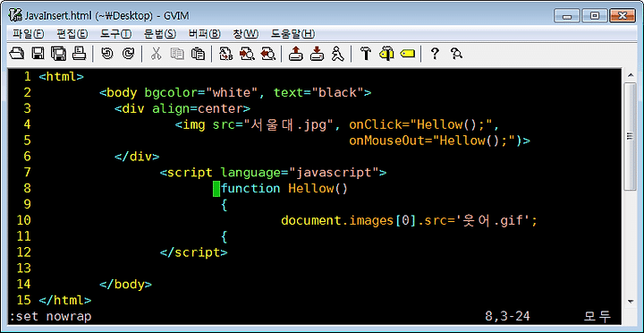Save session using download-arrow icon
The image size is (644, 333).
(317, 54)
